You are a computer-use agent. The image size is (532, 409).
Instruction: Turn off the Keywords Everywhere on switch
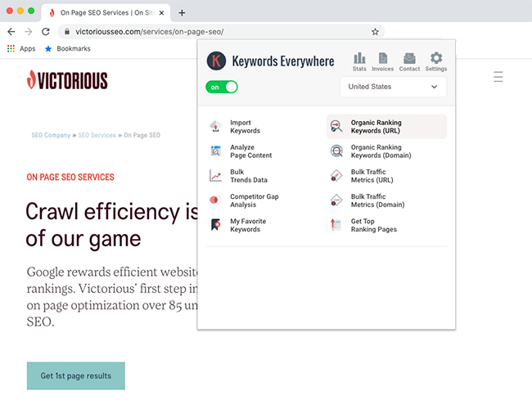point(223,87)
